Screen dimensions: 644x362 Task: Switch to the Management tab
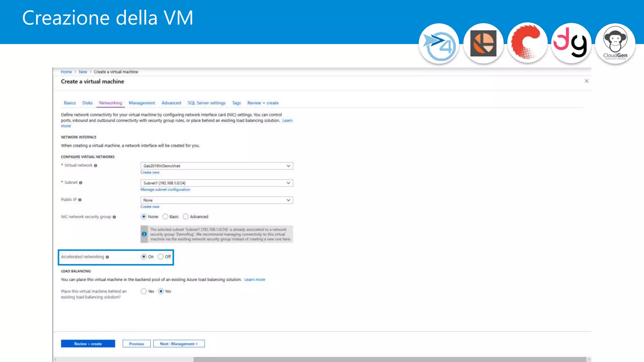[142, 103]
